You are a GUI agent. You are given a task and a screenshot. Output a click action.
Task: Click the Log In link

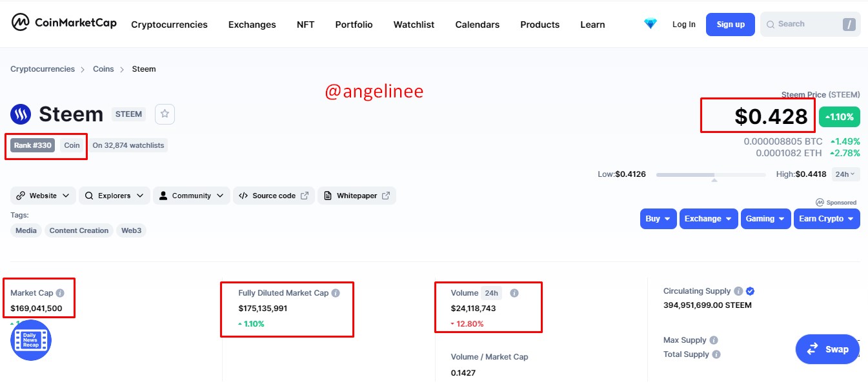pos(683,25)
